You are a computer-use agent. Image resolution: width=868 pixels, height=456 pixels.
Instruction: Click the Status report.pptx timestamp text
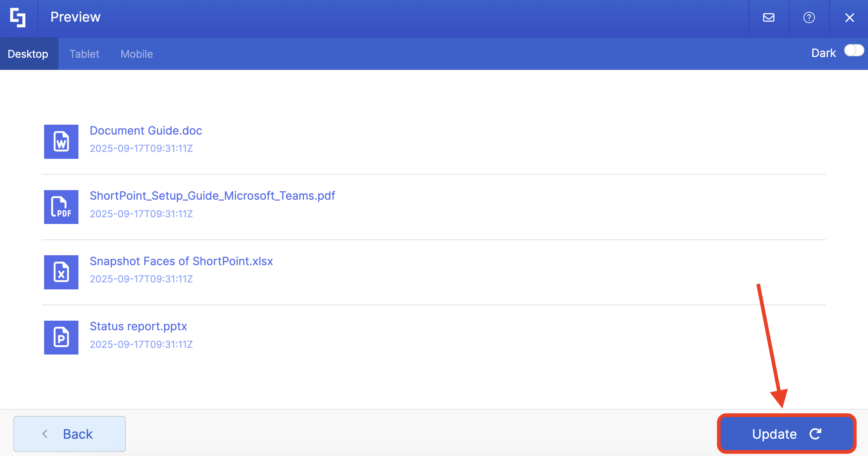click(141, 344)
